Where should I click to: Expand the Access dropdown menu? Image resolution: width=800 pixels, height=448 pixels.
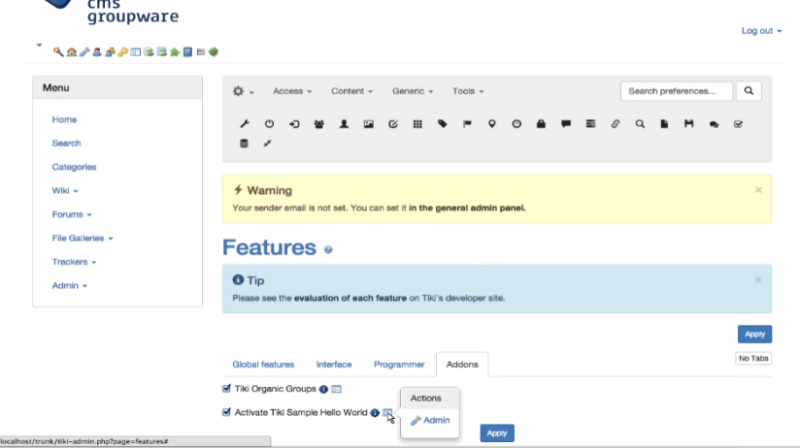coord(292,91)
